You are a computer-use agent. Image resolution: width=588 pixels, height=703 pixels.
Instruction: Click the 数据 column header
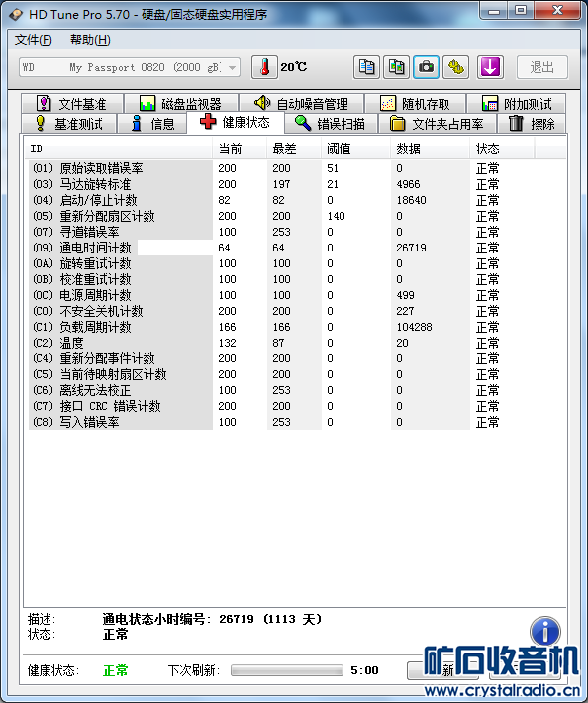coord(431,149)
